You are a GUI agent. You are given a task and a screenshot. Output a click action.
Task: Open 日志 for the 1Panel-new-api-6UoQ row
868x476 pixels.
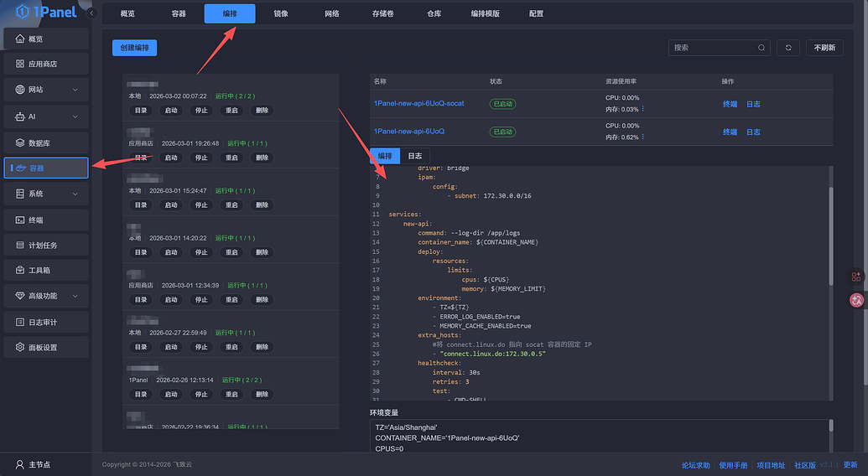[753, 132]
